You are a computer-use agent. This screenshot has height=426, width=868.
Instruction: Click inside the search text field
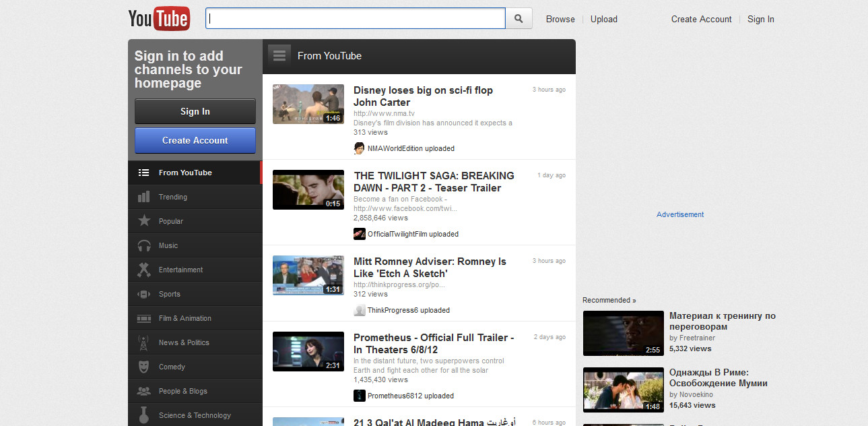click(356, 19)
